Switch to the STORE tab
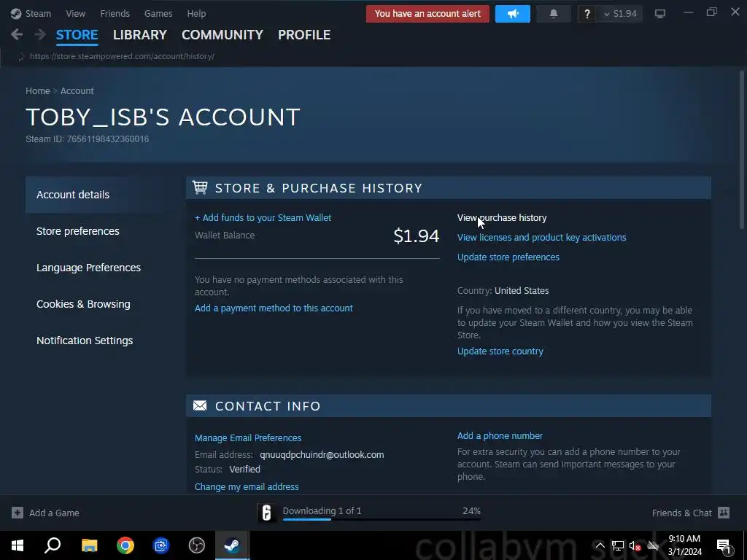 (x=77, y=35)
